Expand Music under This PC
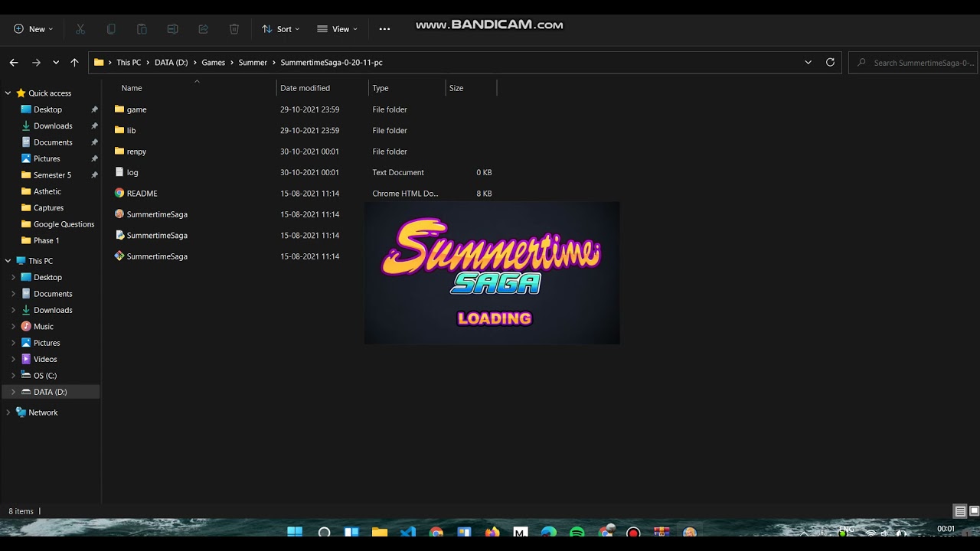The height and width of the screenshot is (551, 980). coord(13,327)
